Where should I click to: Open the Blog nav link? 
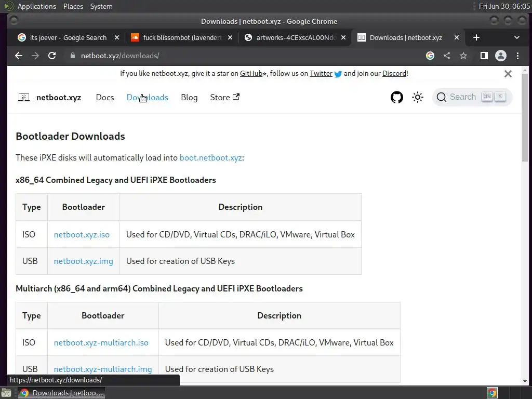point(189,97)
